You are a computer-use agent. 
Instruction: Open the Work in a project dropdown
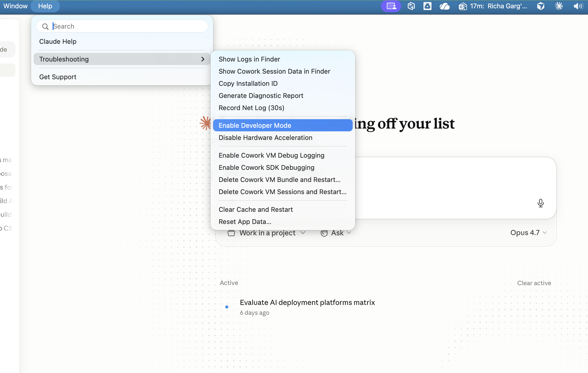[267, 233]
